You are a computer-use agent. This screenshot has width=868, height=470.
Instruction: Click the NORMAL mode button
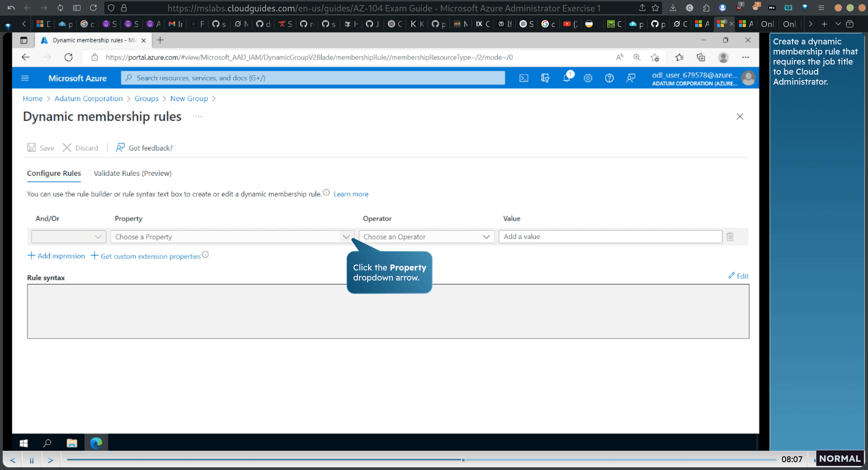[x=840, y=459]
